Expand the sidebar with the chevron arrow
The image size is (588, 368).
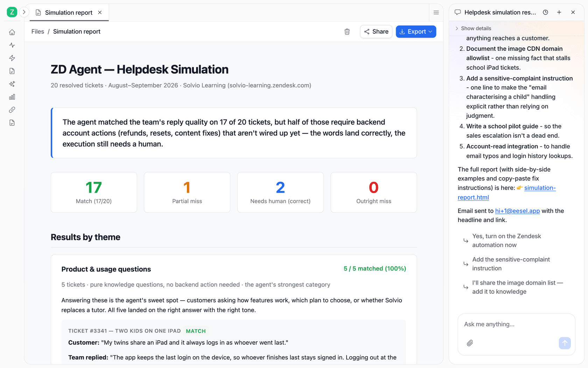click(24, 12)
